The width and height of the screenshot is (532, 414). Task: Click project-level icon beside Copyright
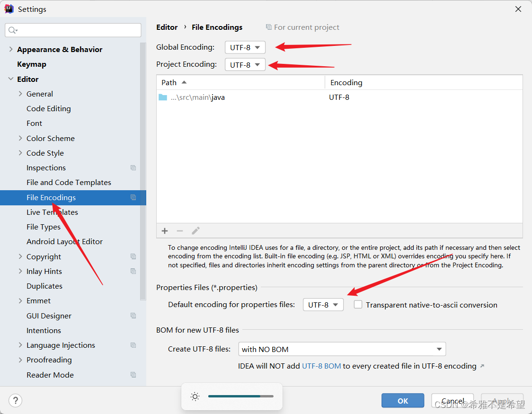pyautogui.click(x=133, y=256)
